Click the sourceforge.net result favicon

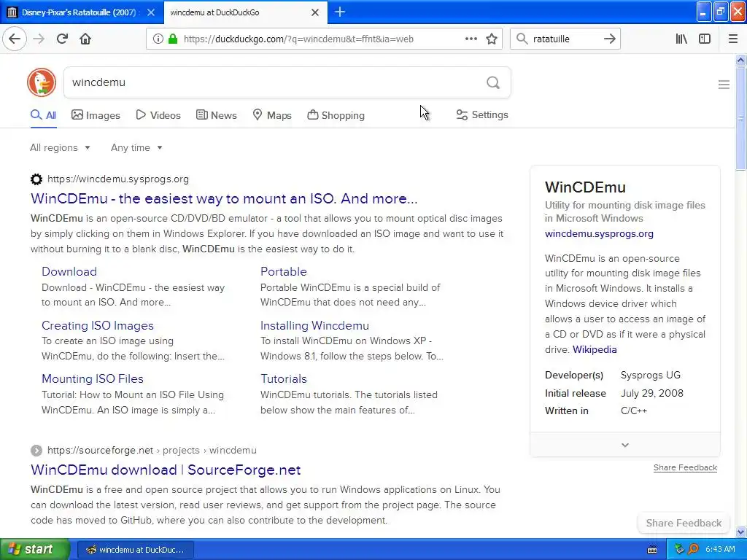click(36, 450)
